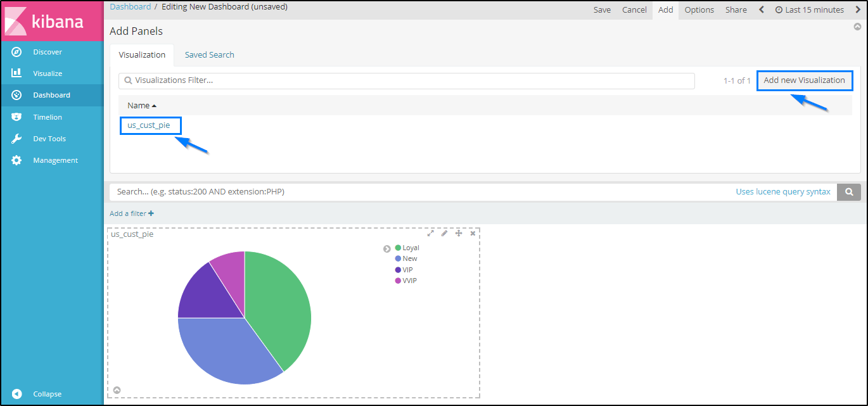Open the Last 15 minutes time picker
Screen dimensions: 868x406
(809, 10)
